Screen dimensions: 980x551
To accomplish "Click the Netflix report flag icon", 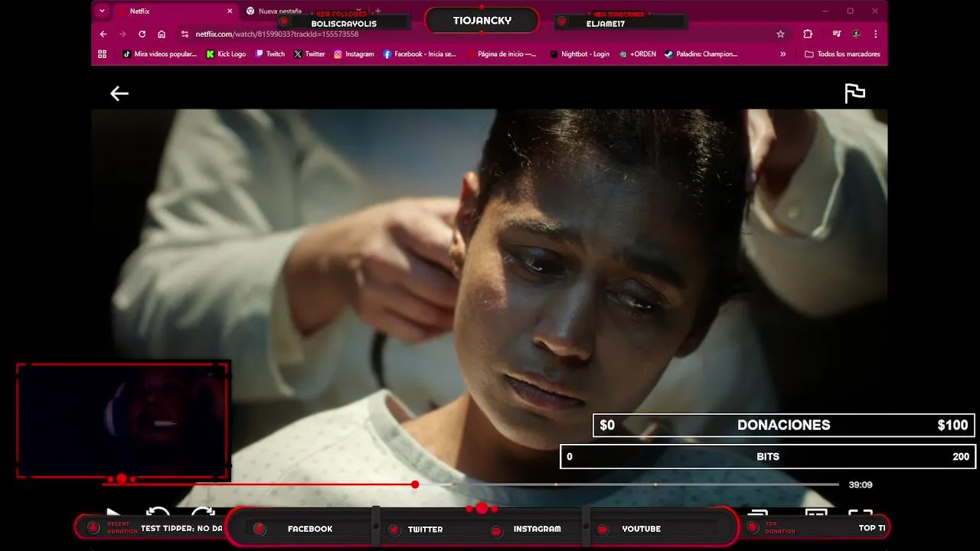I will (x=854, y=93).
